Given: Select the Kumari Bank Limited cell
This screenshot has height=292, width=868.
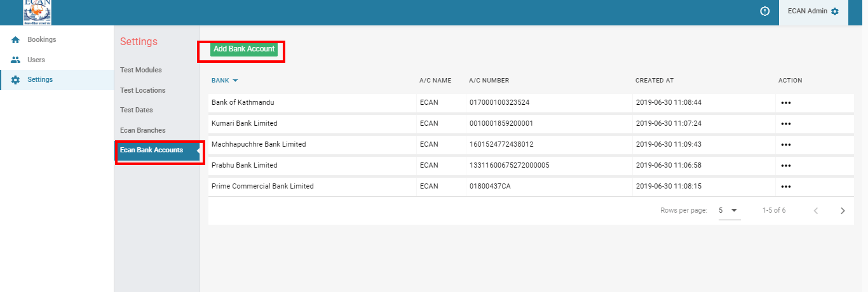Looking at the screenshot, I should tap(245, 123).
